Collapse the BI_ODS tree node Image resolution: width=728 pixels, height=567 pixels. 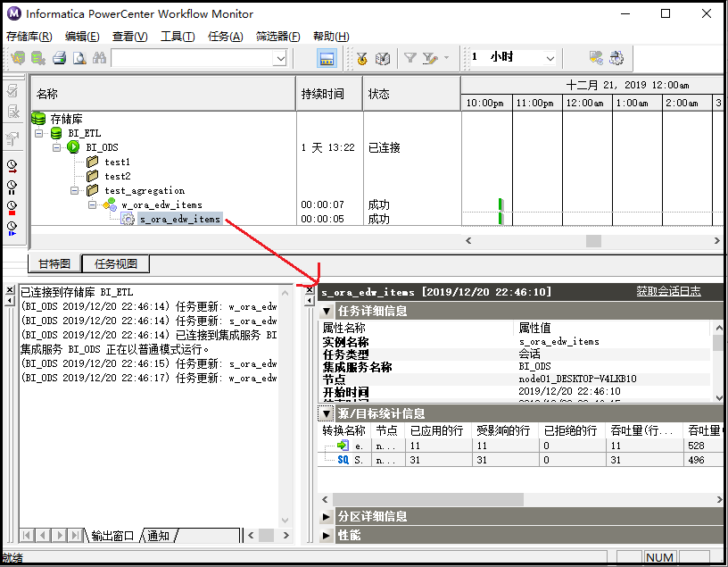56,147
